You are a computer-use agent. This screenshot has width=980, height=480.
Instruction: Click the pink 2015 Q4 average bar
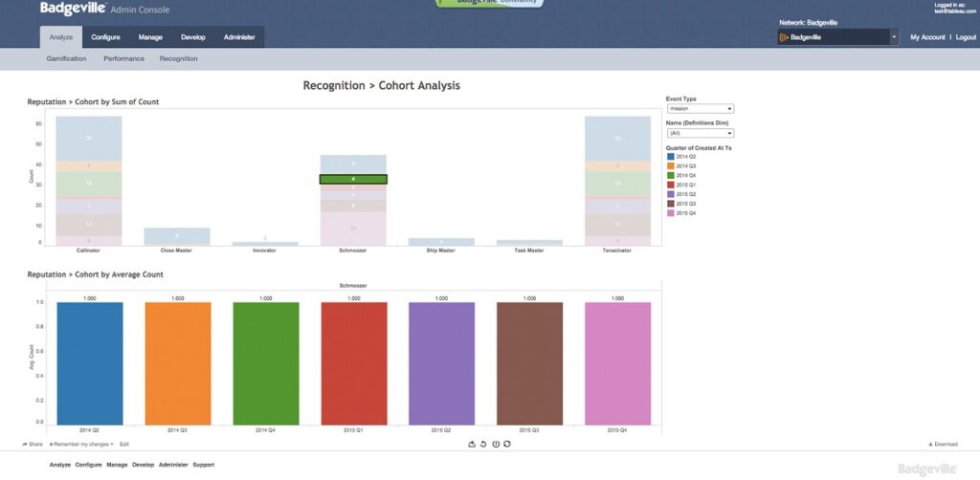618,364
